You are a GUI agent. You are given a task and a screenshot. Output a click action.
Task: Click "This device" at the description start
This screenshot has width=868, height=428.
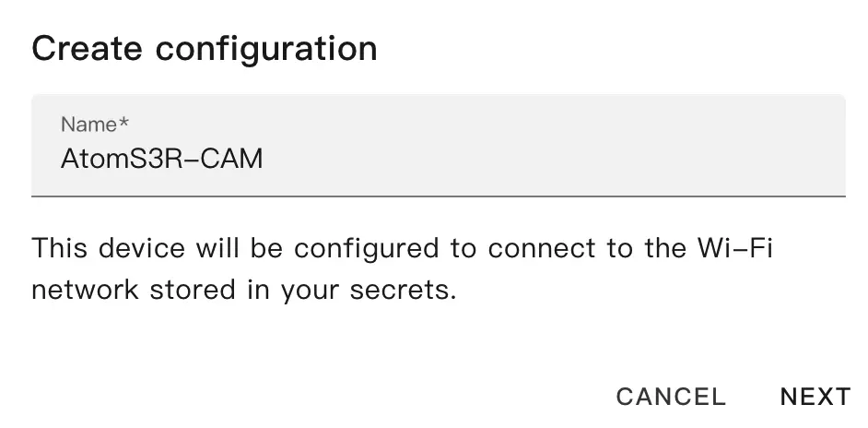pos(103,249)
